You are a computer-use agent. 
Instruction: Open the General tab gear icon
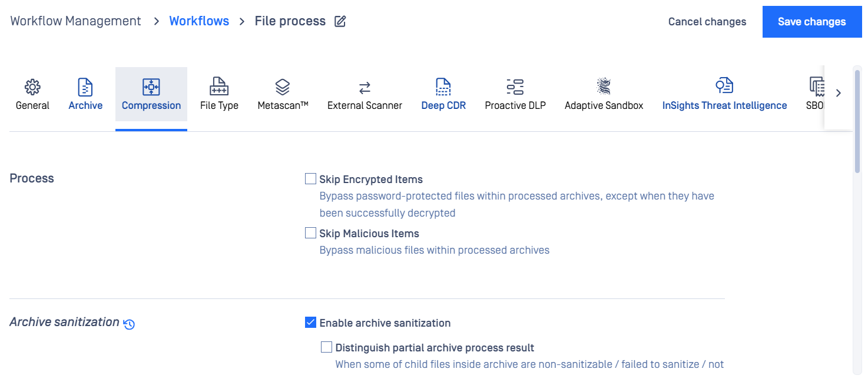tap(32, 87)
